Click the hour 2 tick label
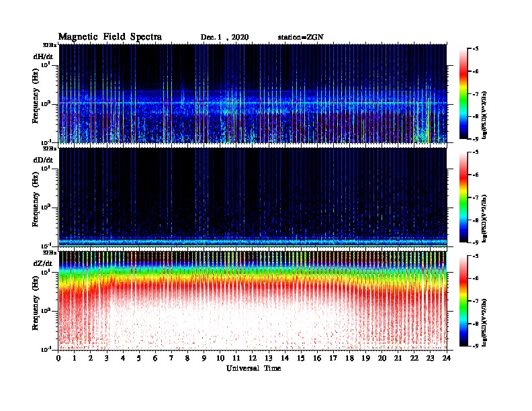The image size is (532, 411). point(91,359)
